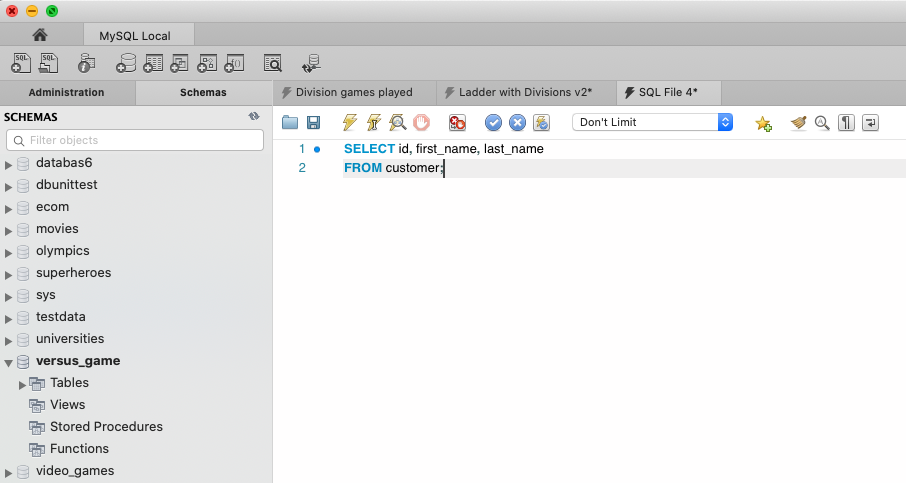This screenshot has height=483, width=906.
Task: Save the SQL script with floppy icon
Action: tap(313, 122)
